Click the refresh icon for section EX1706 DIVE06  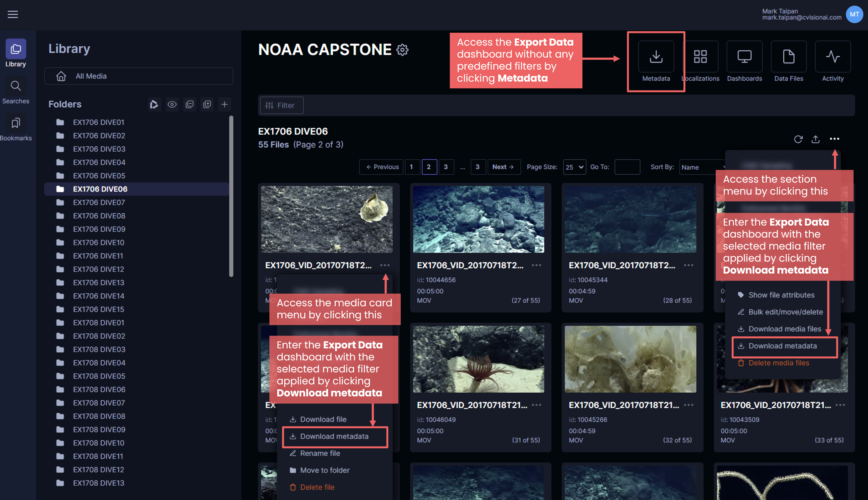(798, 139)
